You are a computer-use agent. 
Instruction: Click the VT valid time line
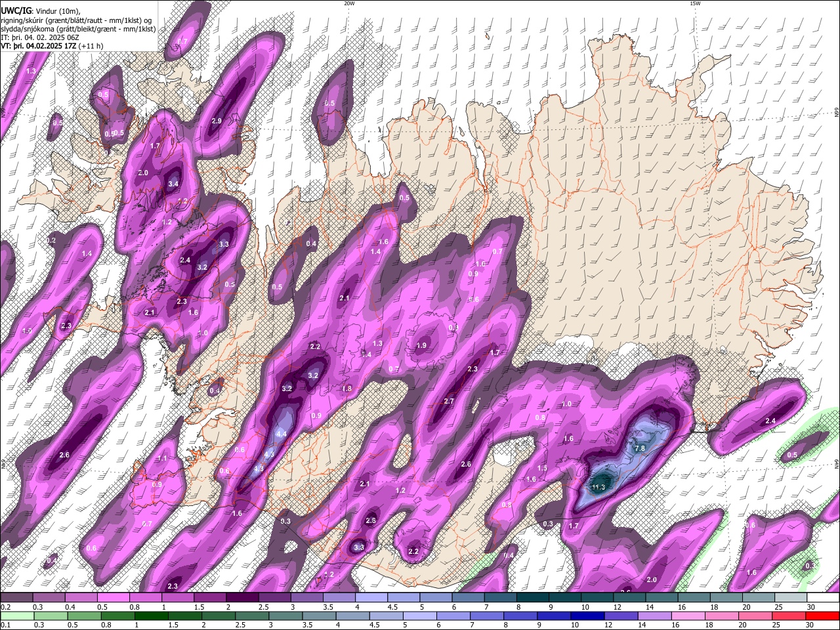point(52,46)
